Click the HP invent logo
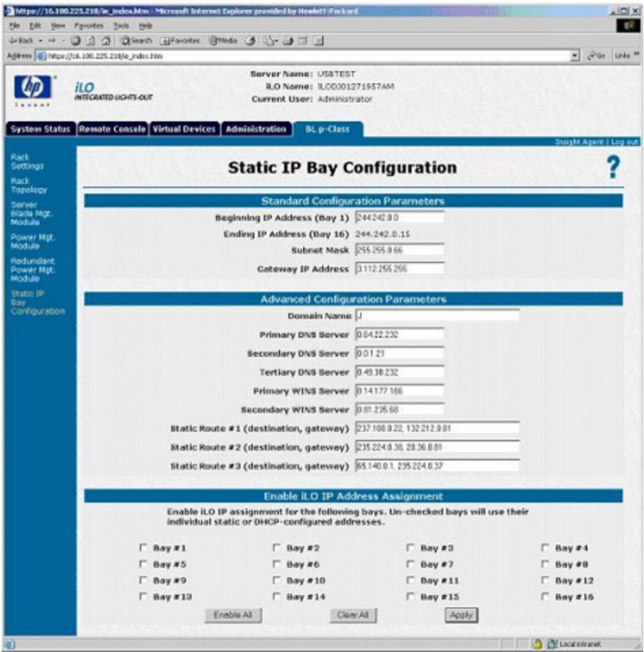 pyautogui.click(x=33, y=91)
